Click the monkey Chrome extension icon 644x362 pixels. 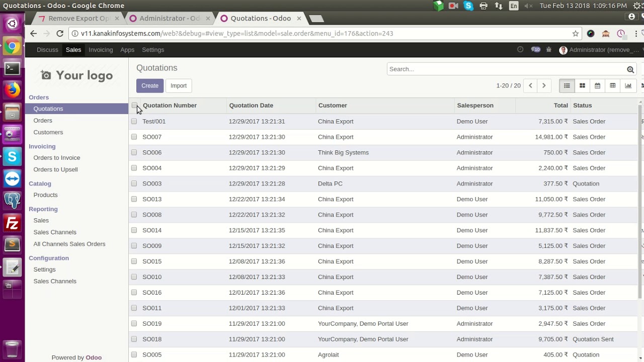[x=606, y=34]
